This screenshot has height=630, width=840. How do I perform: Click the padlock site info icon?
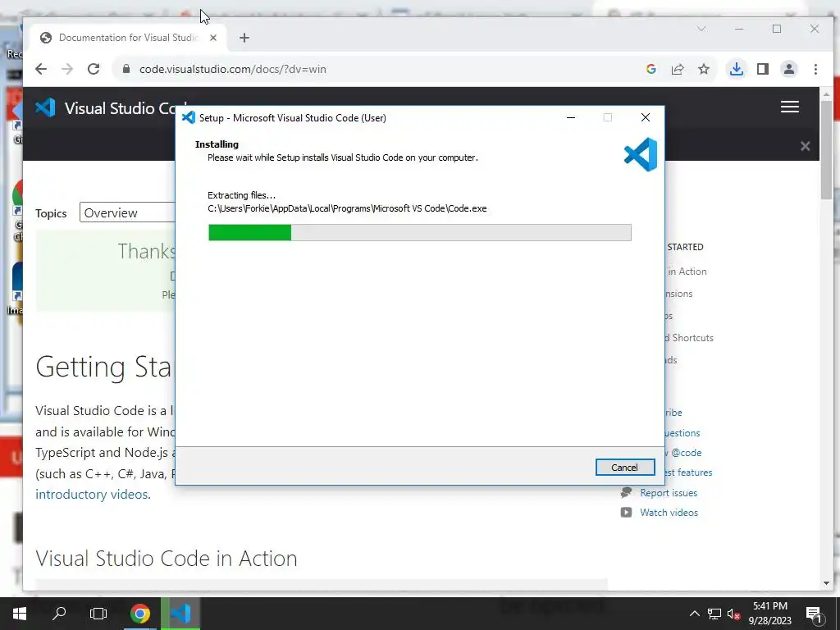point(126,69)
